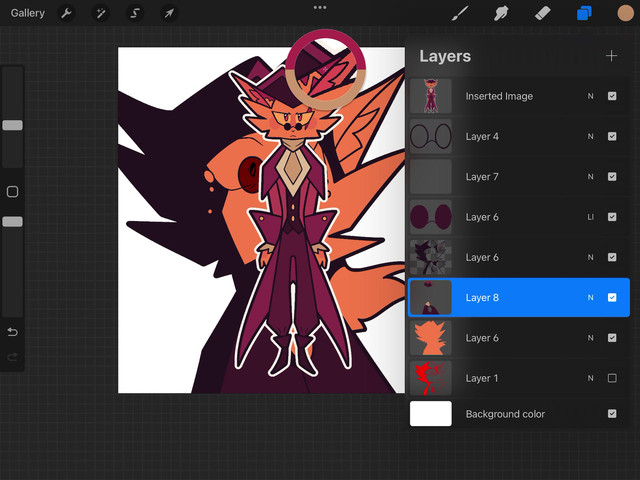Select the Eraser tool

[543, 13]
